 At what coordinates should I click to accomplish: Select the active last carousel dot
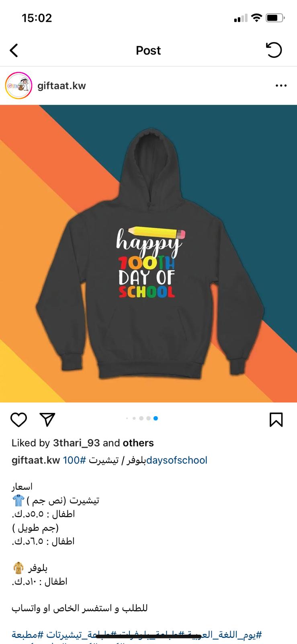156,418
